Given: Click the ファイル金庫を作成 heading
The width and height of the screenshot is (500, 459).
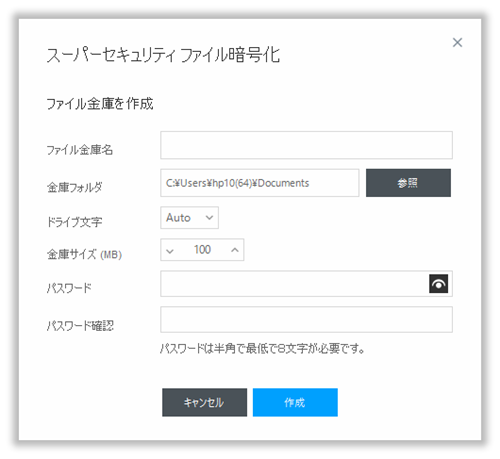Looking at the screenshot, I should point(100,104).
